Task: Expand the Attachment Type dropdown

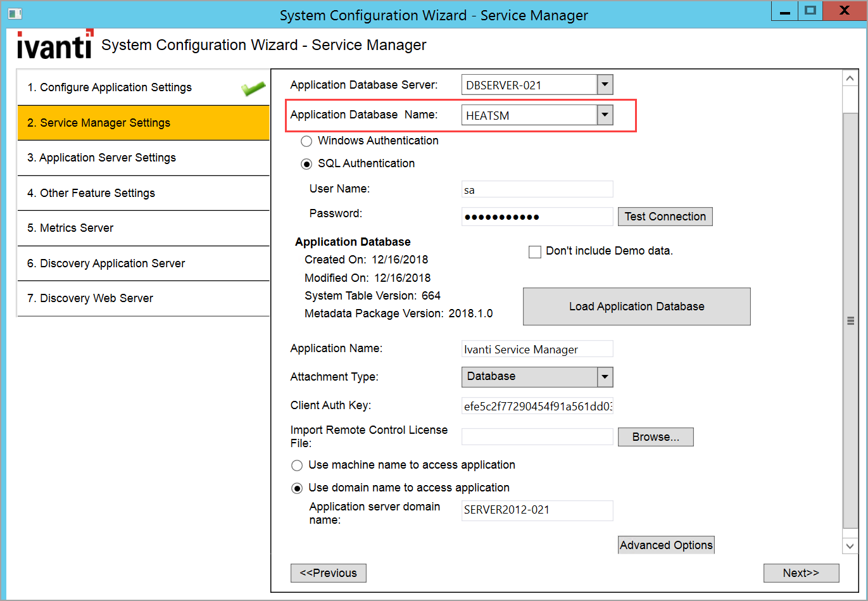Action: coord(605,377)
